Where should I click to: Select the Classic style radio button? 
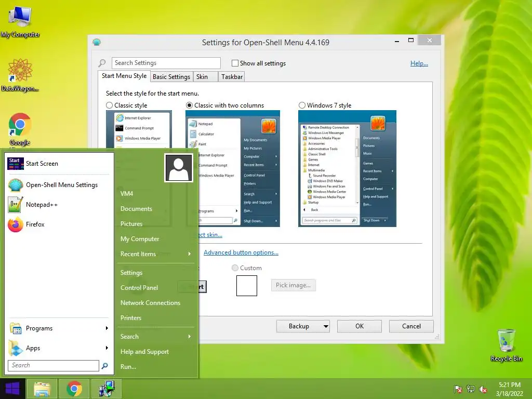pos(109,105)
